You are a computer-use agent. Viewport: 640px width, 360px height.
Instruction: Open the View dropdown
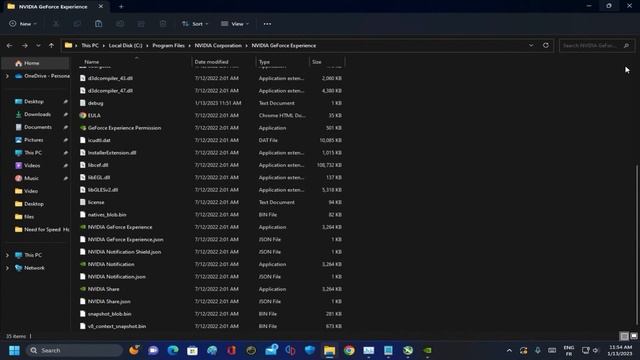coord(235,24)
